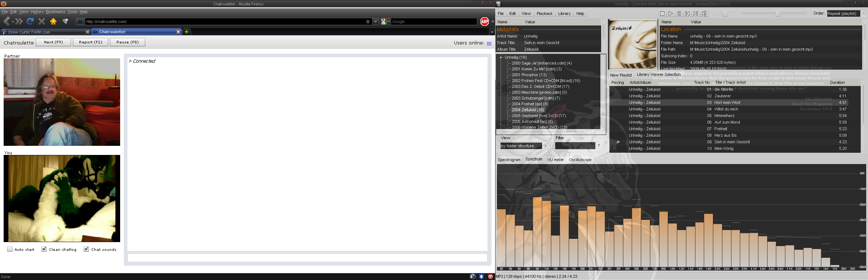Open the playback Order dropdown
Viewport: 868px width, 280px height.
point(863,13)
